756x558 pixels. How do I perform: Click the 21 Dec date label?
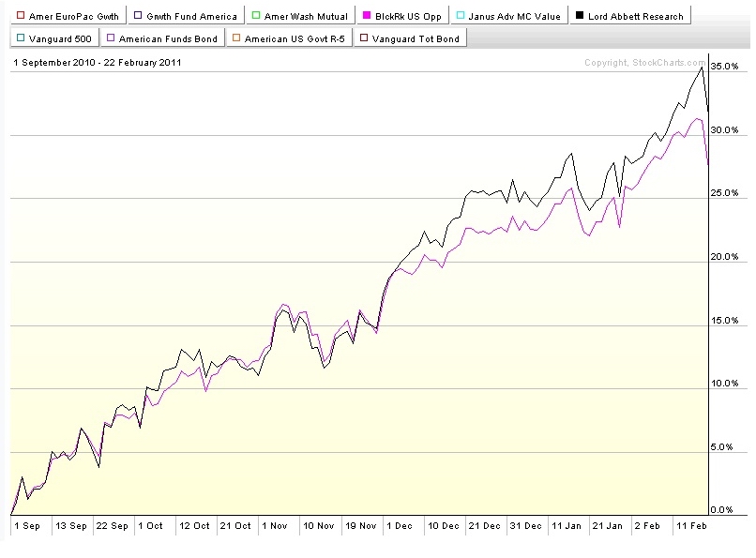(484, 526)
